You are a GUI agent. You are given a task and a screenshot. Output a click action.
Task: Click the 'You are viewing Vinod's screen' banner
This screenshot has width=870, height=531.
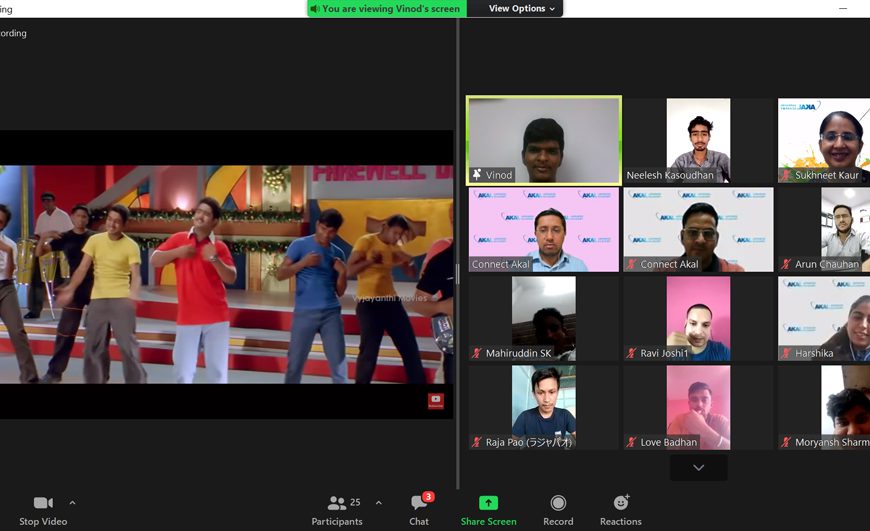(x=387, y=8)
